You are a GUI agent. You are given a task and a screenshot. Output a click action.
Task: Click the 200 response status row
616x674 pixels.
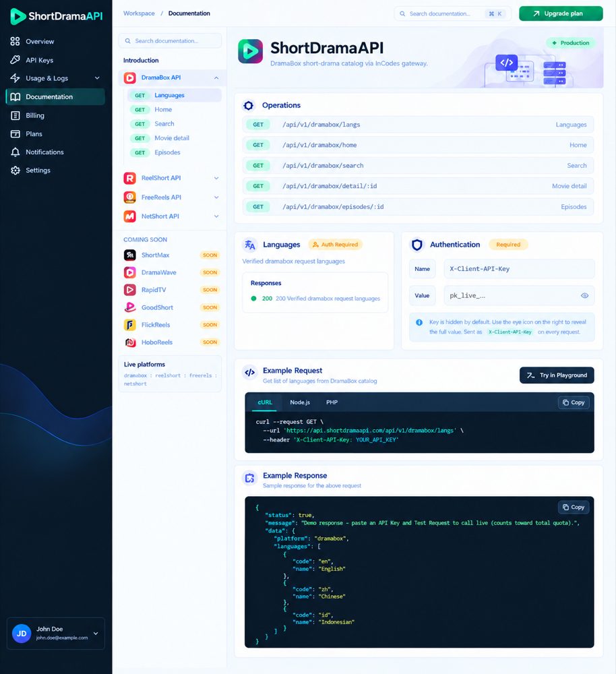click(315, 299)
